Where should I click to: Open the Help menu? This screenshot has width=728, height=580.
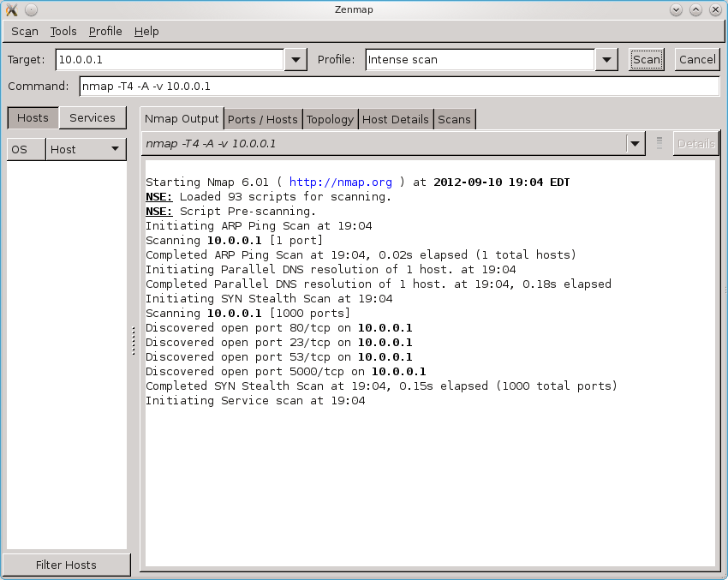tap(146, 31)
